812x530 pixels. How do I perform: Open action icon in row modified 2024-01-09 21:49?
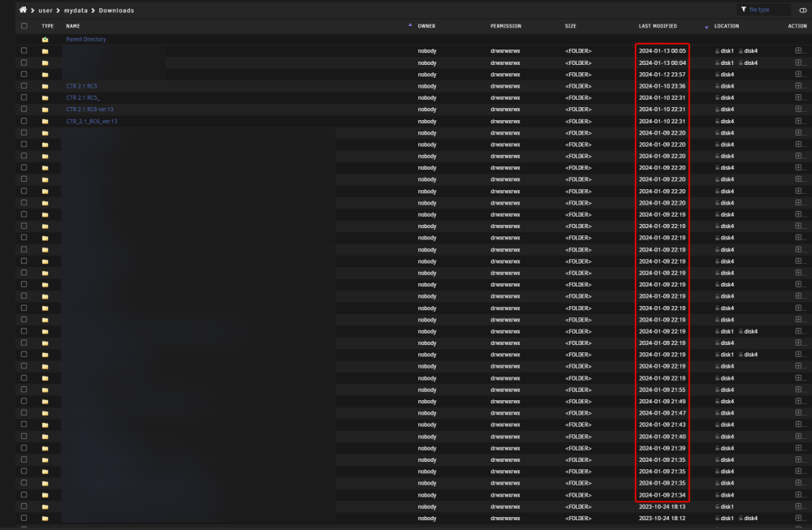click(x=798, y=401)
